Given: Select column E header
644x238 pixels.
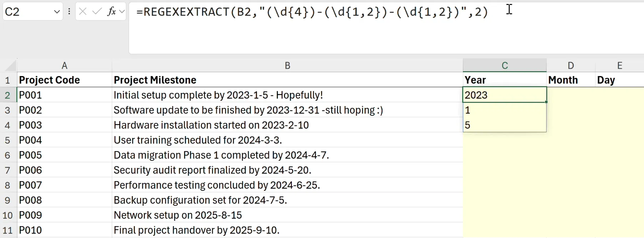Looking at the screenshot, I should tap(619, 65).
